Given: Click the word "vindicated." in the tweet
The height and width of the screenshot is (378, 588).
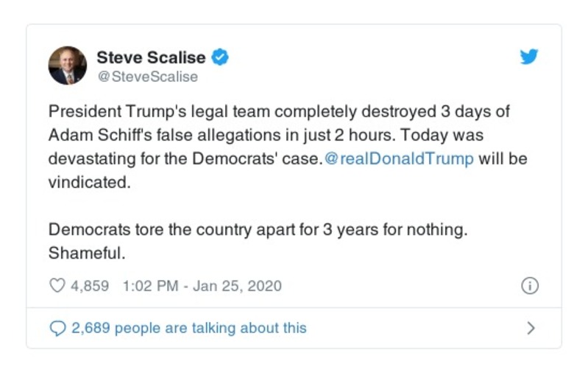Looking at the screenshot, I should pos(89,183).
